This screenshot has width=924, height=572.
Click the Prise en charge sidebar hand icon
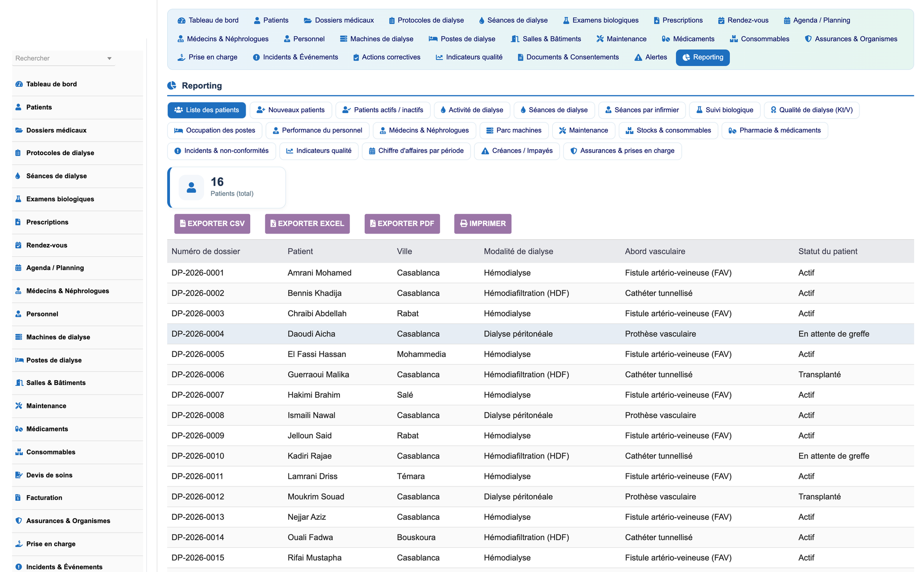(19, 544)
